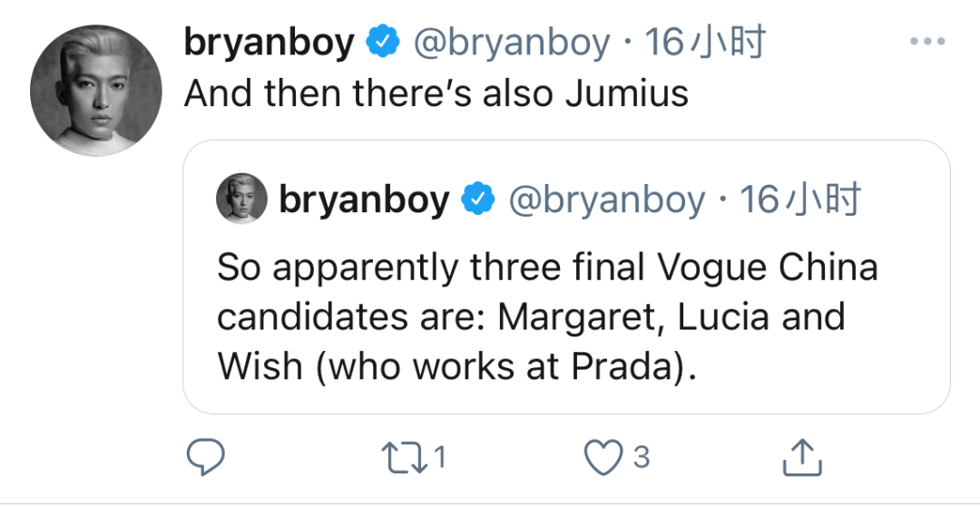980x506 pixels.
Task: Retweet using the retweet arrows icon
Action: click(x=405, y=457)
